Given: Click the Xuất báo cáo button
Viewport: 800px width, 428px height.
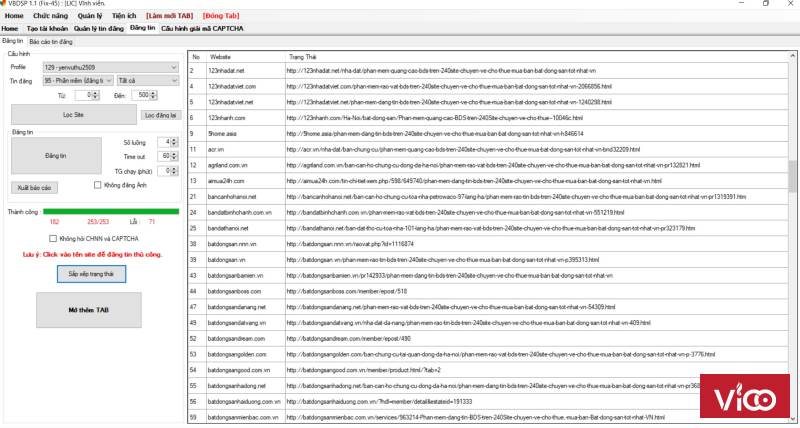Looking at the screenshot, I should 35,187.
